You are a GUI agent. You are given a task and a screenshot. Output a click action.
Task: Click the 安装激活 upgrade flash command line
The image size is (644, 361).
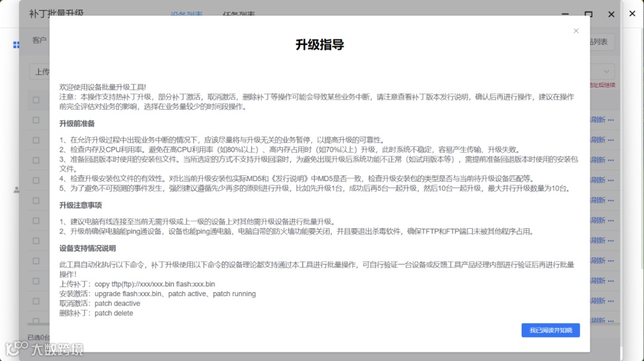157,294
